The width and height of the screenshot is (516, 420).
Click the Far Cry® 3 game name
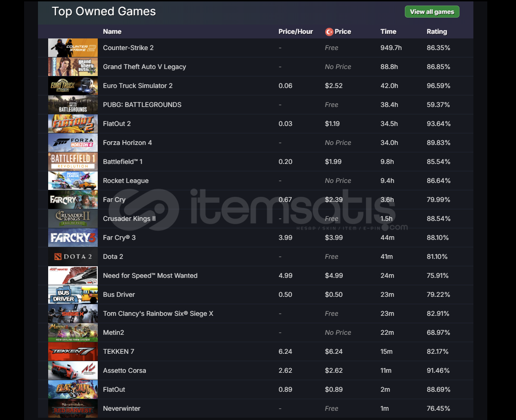pos(119,238)
